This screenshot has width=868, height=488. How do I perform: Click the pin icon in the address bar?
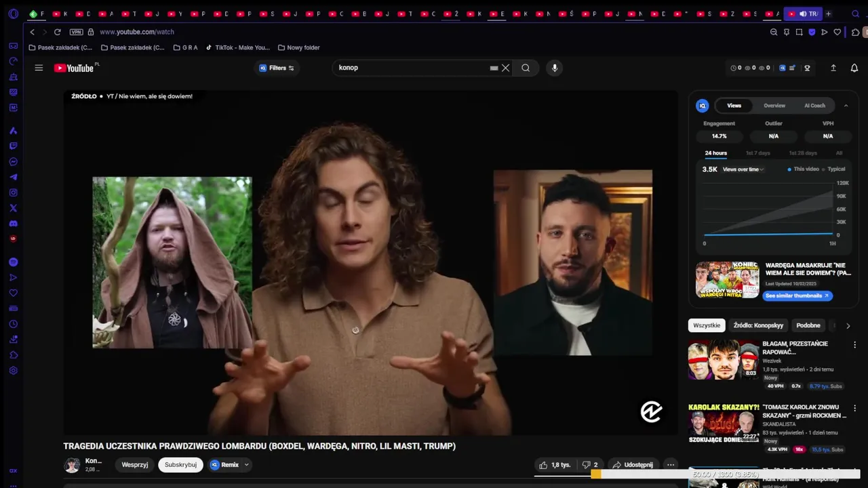(x=787, y=32)
